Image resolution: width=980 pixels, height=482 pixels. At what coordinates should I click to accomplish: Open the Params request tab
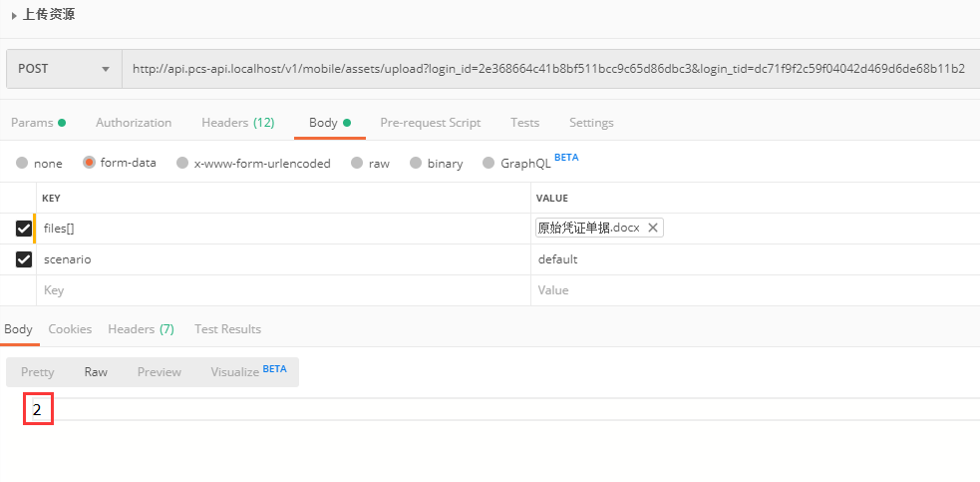coord(32,123)
